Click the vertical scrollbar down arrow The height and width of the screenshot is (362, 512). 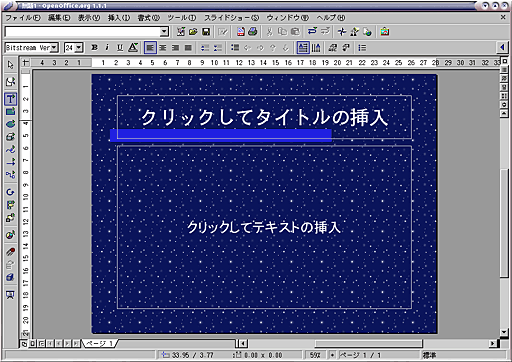(504, 332)
